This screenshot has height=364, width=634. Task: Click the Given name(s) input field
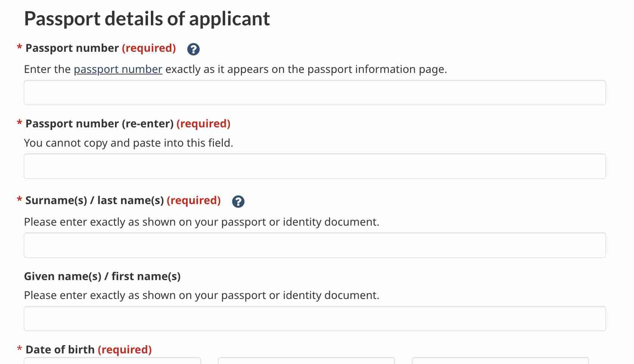coord(314,318)
